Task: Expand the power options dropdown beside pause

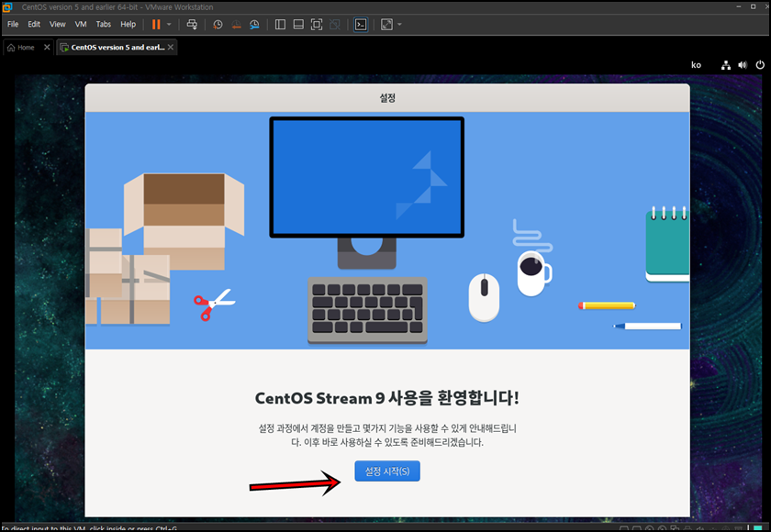Action: pyautogui.click(x=169, y=24)
